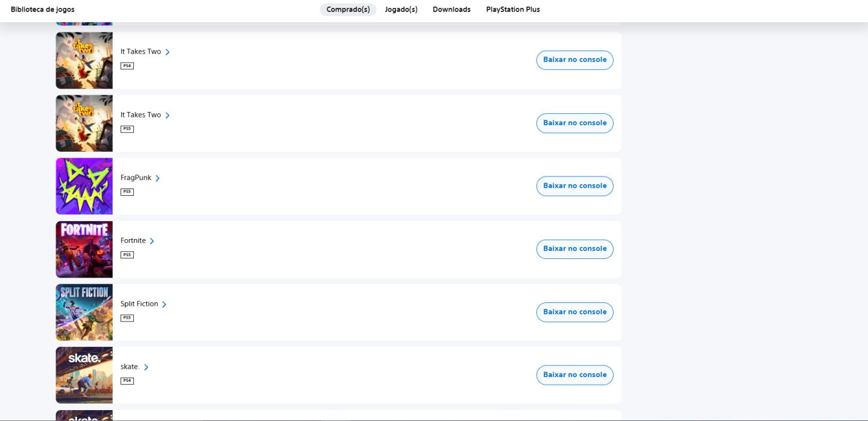Click the PS5 platform badge under FragPunk
The width and height of the screenshot is (868, 421).
[x=127, y=192]
